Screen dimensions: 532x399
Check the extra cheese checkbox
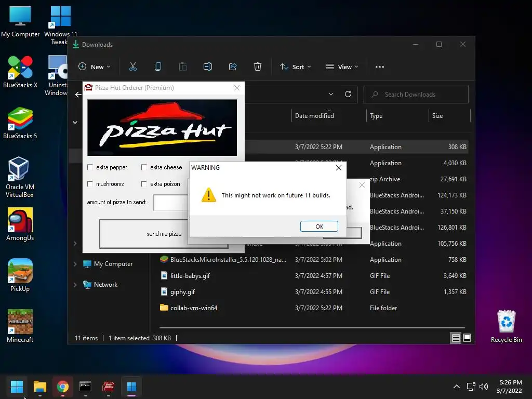[x=144, y=167]
